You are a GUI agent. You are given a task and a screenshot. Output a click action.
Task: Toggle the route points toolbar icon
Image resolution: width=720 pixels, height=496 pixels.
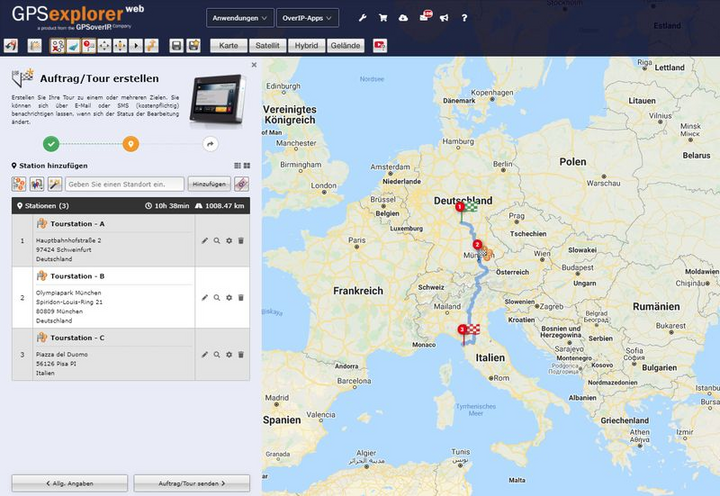(57, 45)
